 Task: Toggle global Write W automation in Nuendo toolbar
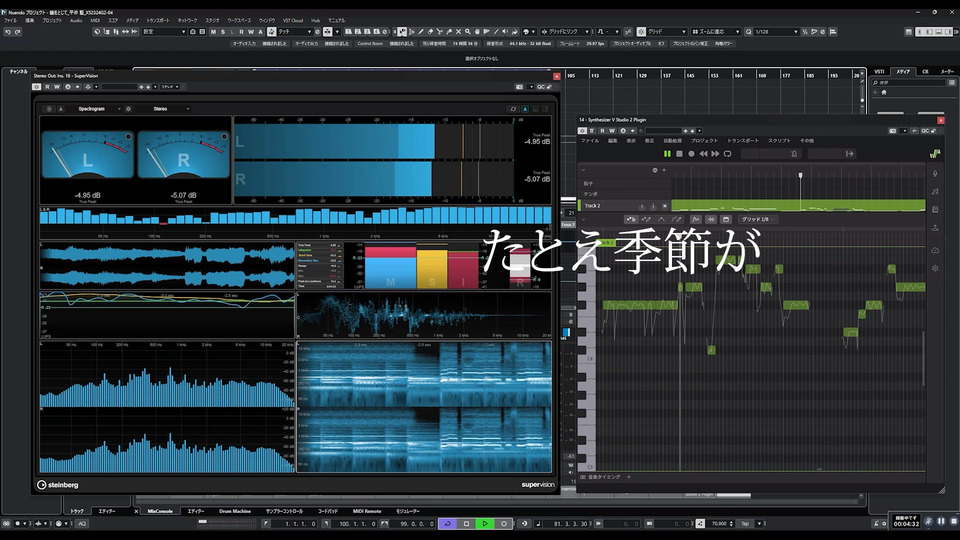point(251,32)
